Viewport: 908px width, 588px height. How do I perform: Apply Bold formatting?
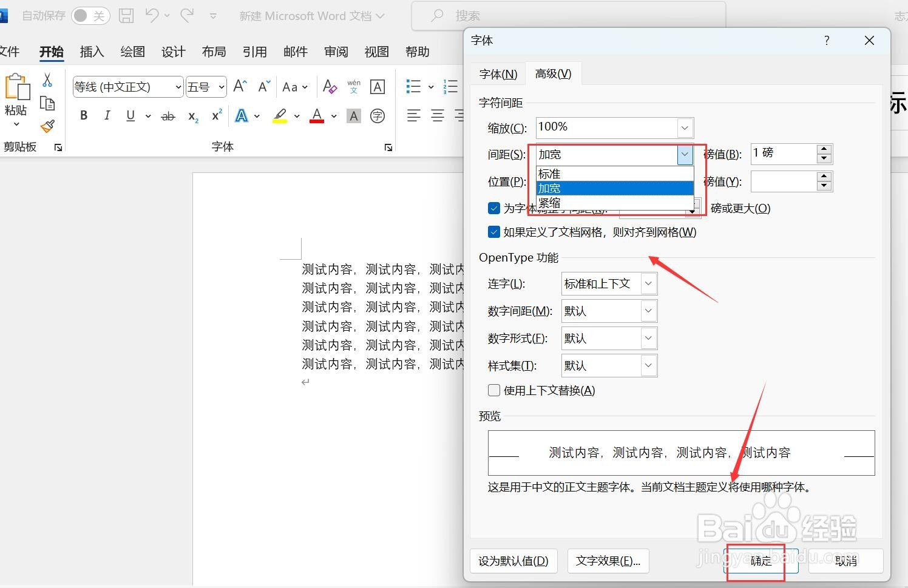point(83,115)
